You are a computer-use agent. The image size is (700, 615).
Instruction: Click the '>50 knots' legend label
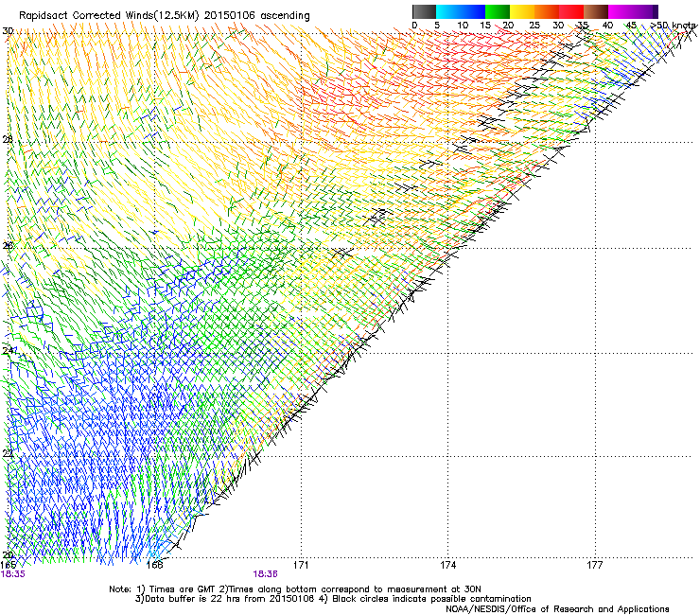673,26
